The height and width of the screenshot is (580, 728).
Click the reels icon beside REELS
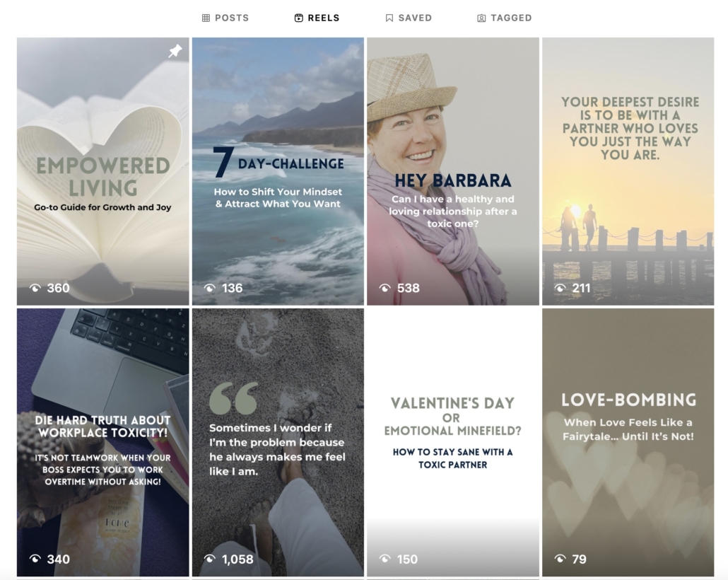coord(298,18)
